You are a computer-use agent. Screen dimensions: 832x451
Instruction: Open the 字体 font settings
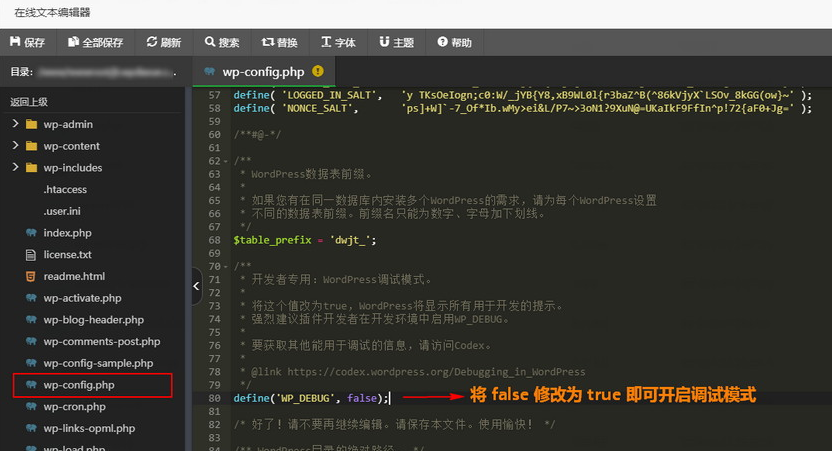pos(338,42)
